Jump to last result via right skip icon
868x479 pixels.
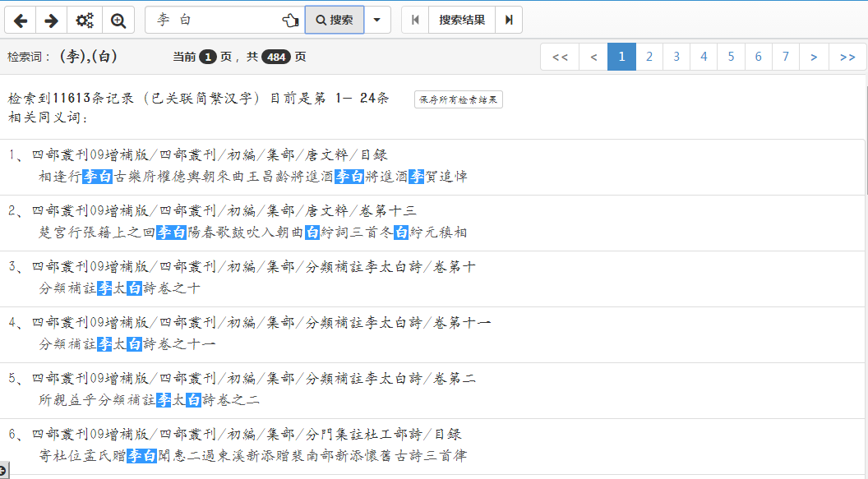507,20
